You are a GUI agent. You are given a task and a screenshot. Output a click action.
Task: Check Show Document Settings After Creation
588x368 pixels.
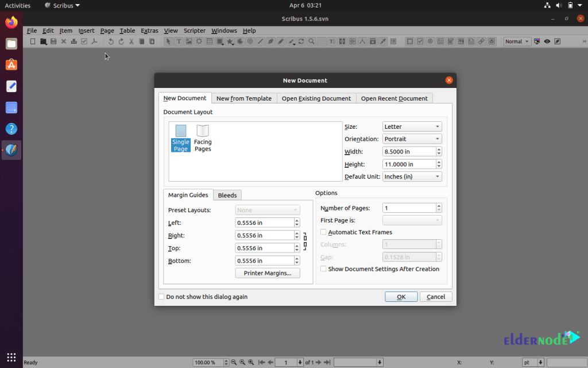pyautogui.click(x=323, y=269)
